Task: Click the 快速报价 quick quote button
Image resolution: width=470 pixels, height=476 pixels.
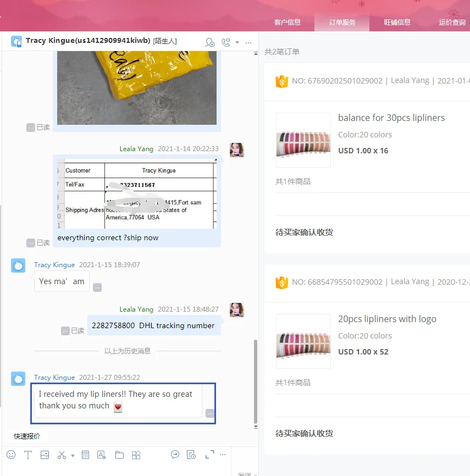Action: pos(27,436)
